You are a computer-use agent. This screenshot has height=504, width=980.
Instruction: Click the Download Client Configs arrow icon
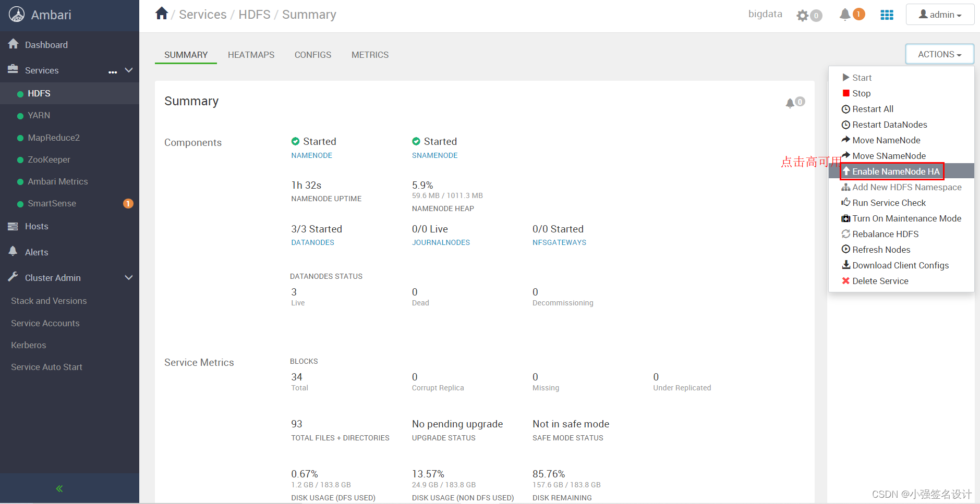pyautogui.click(x=846, y=265)
